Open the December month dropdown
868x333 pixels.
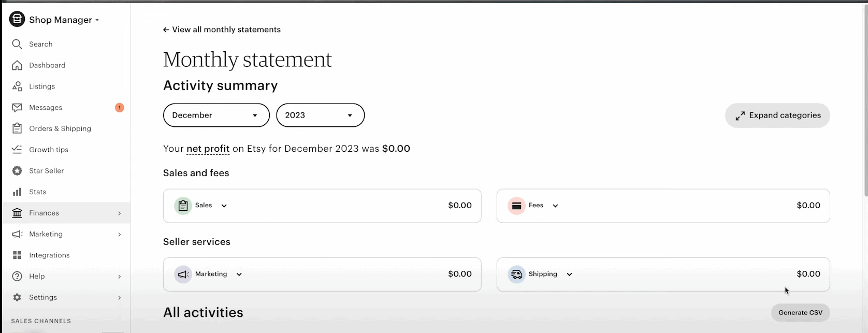(216, 115)
